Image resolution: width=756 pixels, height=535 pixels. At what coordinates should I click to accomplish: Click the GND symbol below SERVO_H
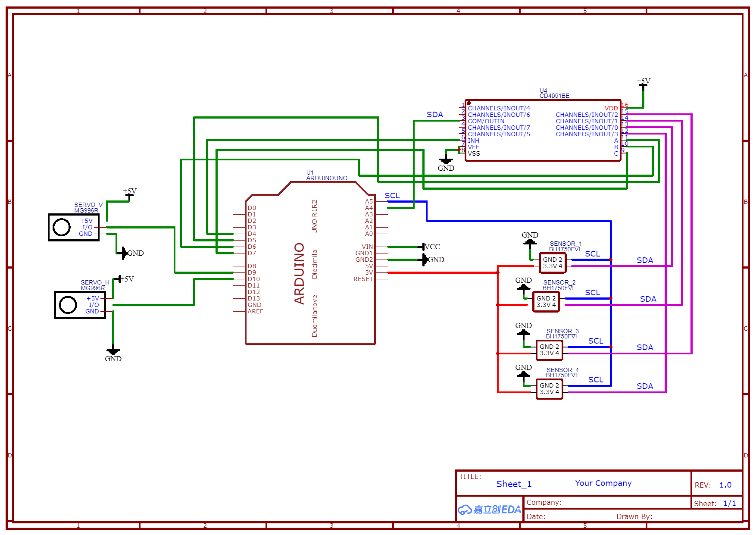[113, 351]
